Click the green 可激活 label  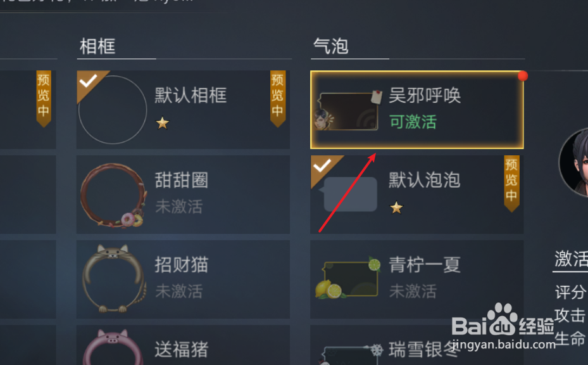pyautogui.click(x=413, y=122)
